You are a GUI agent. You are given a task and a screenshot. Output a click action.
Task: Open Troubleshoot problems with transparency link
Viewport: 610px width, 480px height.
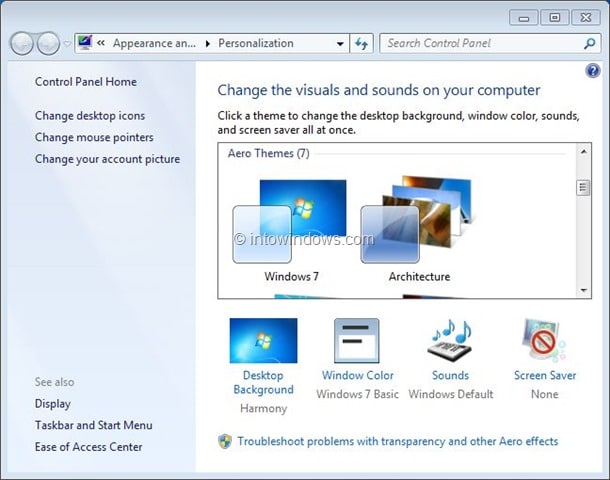coord(398,441)
